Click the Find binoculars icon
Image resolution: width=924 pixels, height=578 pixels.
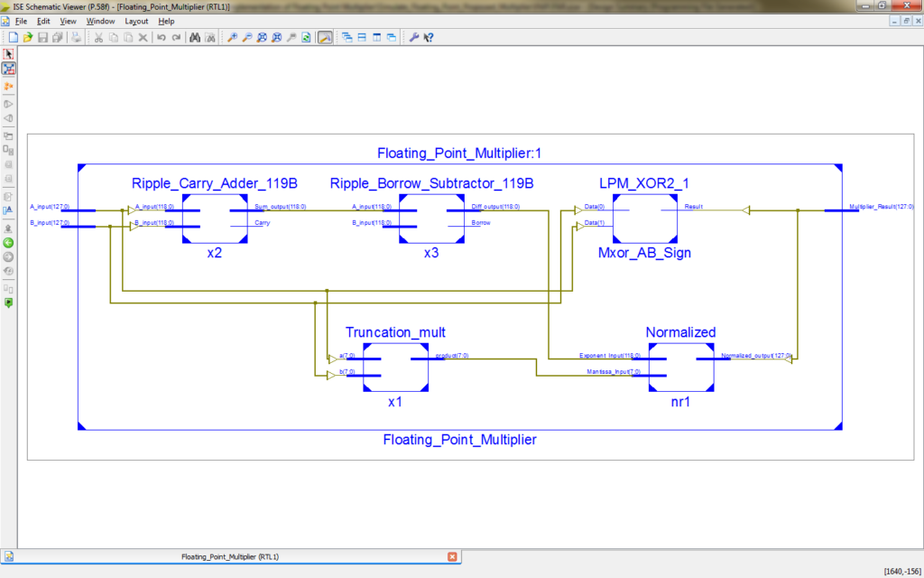click(194, 38)
